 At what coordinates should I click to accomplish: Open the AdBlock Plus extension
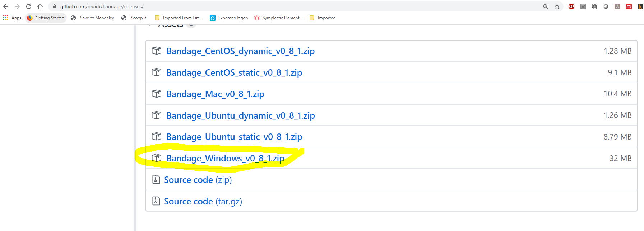pyautogui.click(x=571, y=6)
